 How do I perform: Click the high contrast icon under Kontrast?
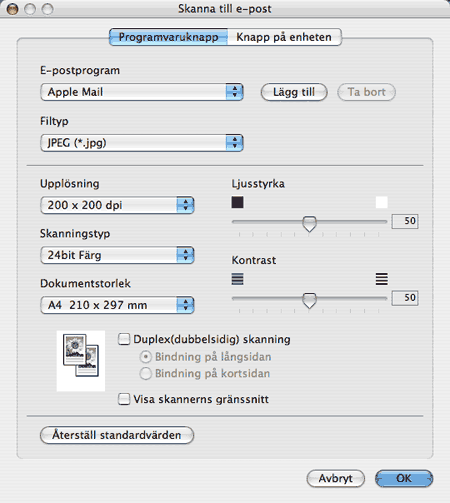pos(381,279)
